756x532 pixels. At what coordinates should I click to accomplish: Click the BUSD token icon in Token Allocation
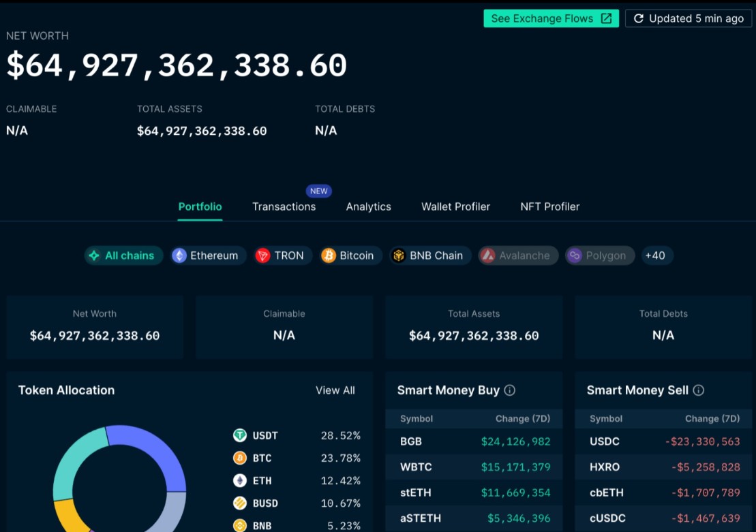click(x=240, y=503)
